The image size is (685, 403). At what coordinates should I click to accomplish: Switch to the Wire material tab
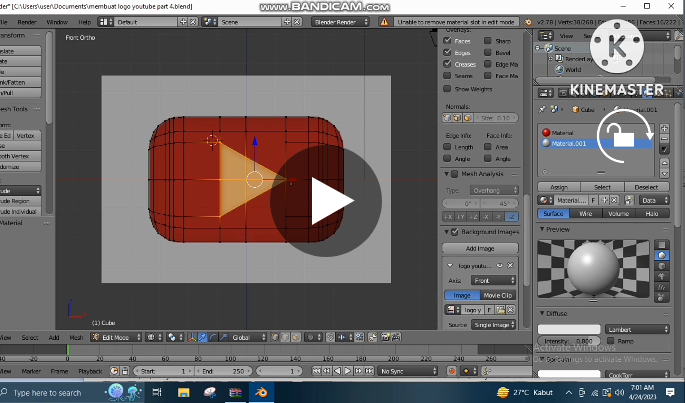coord(586,214)
